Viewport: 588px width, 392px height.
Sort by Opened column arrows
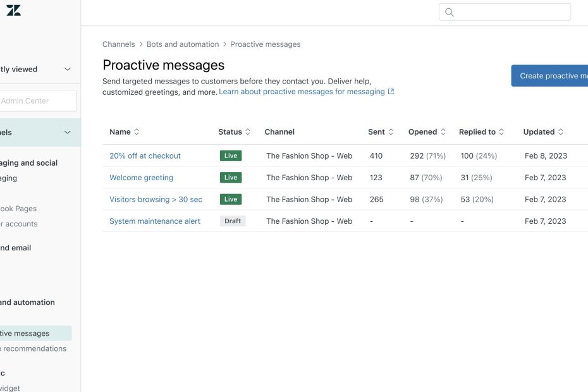point(443,132)
